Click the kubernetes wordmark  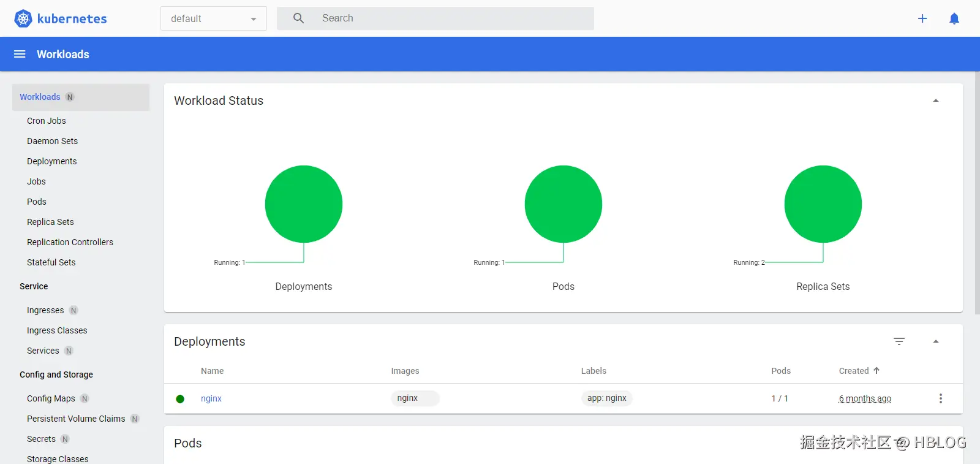pyautogui.click(x=72, y=18)
